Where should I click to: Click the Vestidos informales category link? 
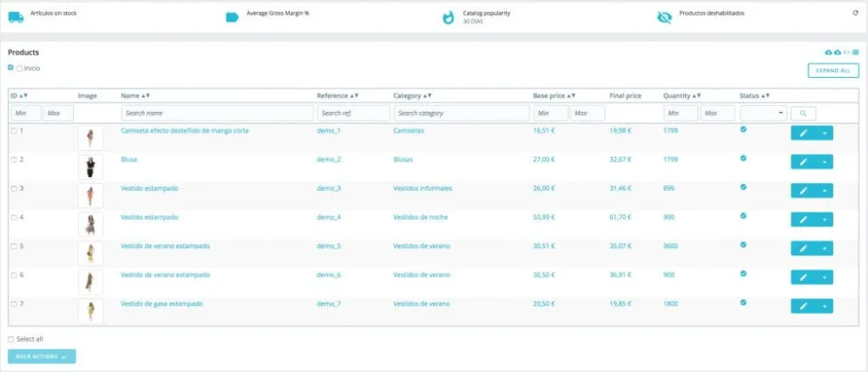pyautogui.click(x=423, y=188)
